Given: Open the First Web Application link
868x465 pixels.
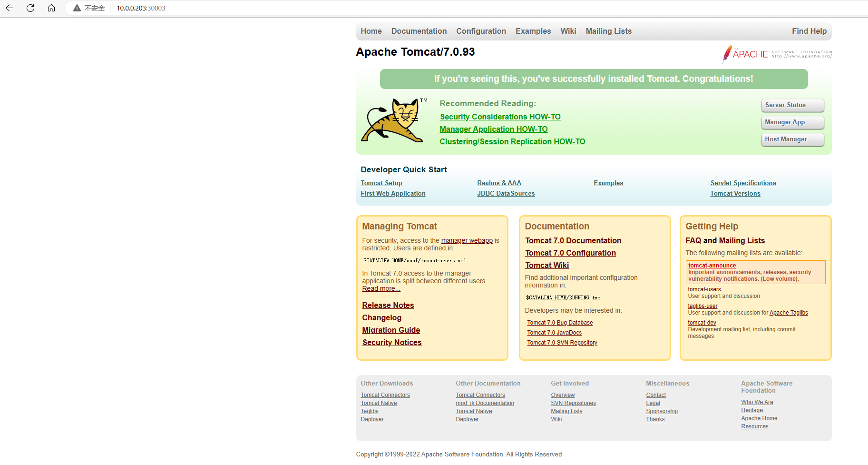Looking at the screenshot, I should [x=393, y=194].
